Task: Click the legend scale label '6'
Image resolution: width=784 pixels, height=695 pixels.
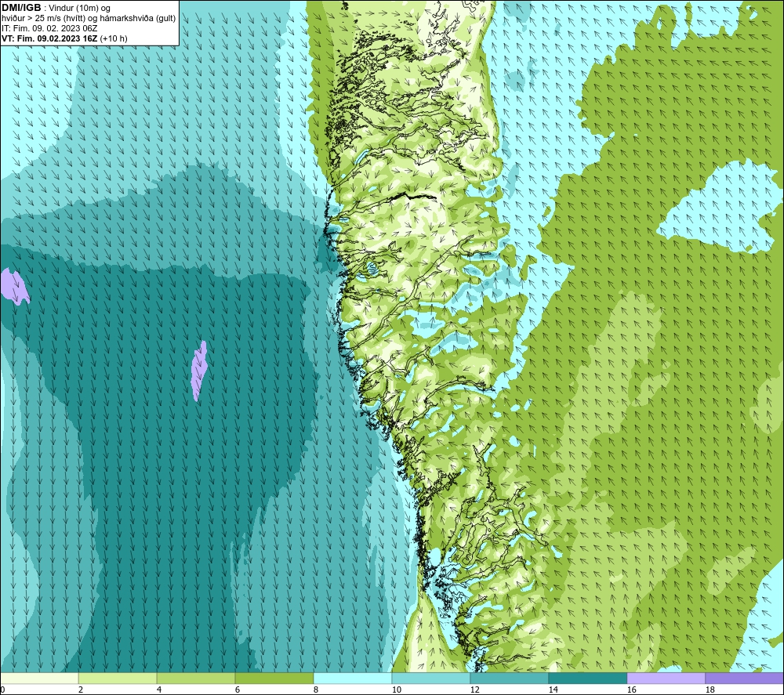Action: coord(238,690)
